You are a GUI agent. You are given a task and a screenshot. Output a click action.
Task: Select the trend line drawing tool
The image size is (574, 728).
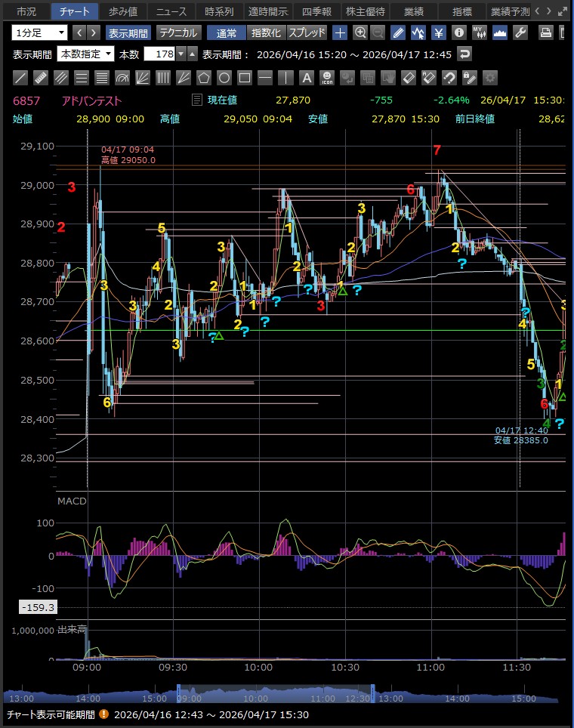(x=21, y=78)
